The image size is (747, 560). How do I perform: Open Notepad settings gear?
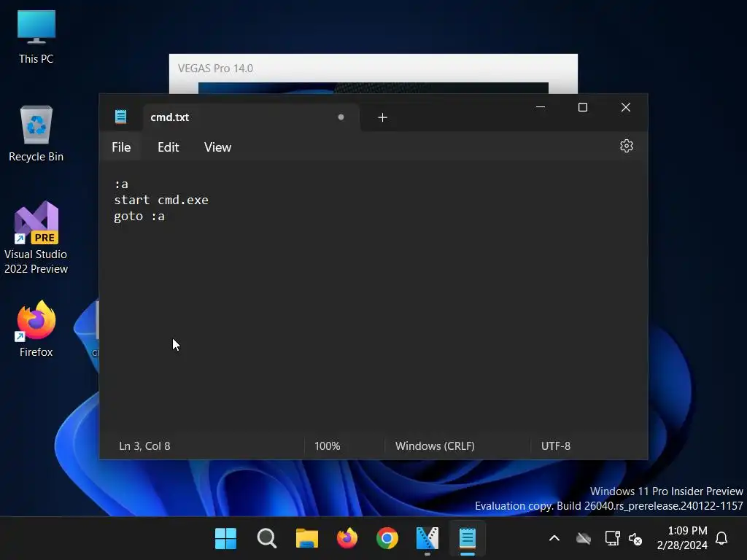(x=627, y=146)
